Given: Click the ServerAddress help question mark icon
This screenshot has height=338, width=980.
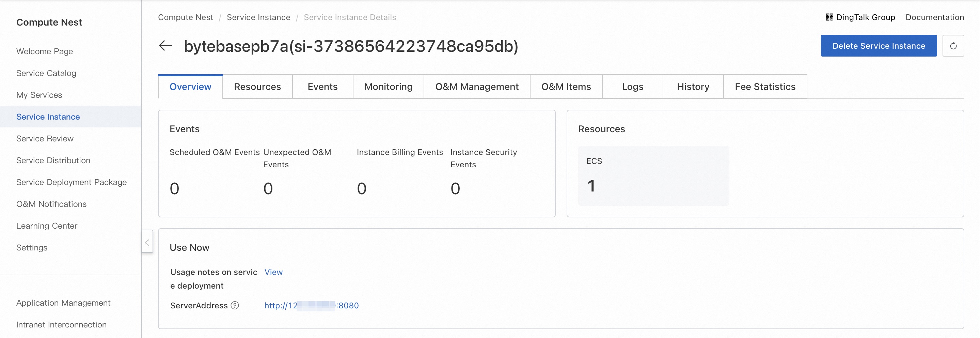Looking at the screenshot, I should click(235, 305).
